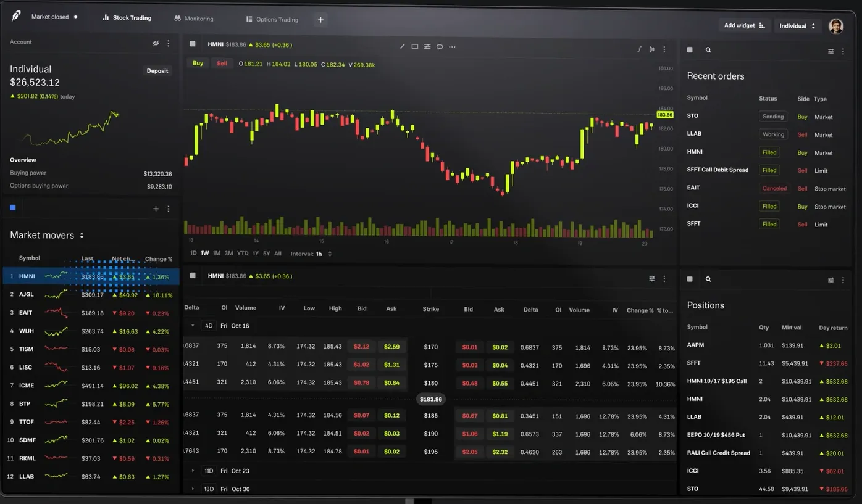Open the Individual account dropdown
Screen dimensions: 862x504
click(797, 26)
